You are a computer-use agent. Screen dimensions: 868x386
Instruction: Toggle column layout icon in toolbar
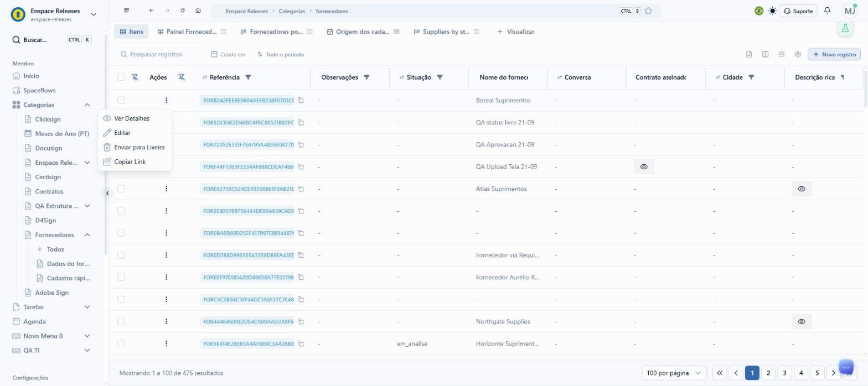click(x=765, y=54)
